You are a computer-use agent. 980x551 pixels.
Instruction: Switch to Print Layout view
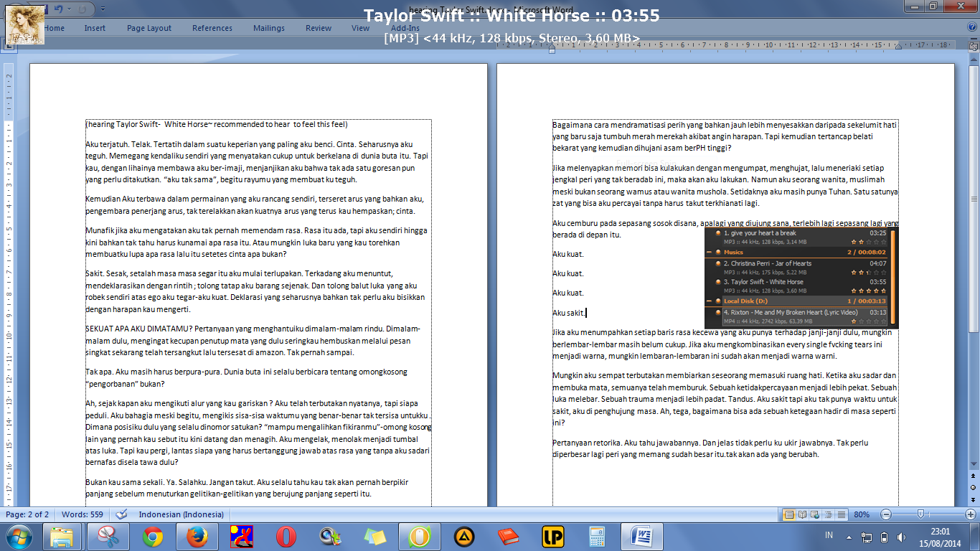(x=789, y=514)
